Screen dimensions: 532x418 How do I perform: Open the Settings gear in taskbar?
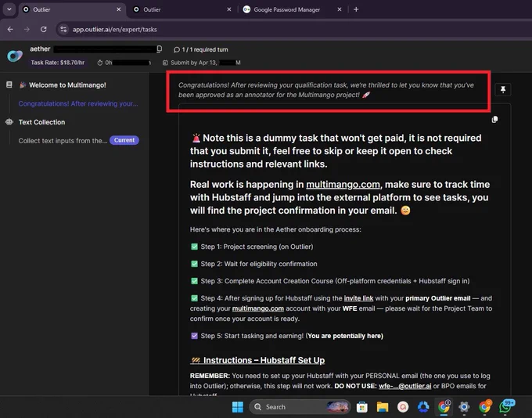click(x=464, y=407)
